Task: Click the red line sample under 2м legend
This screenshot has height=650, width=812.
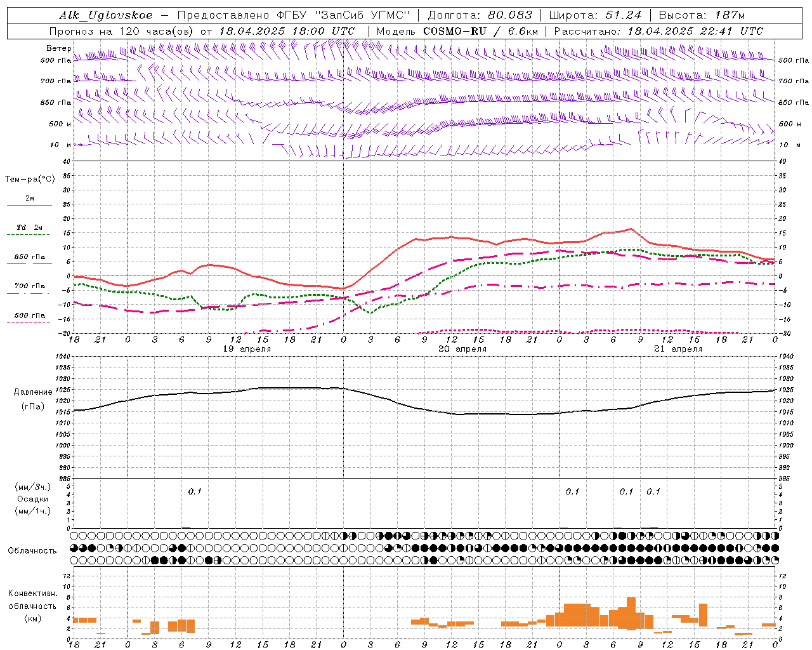Action: tap(29, 205)
